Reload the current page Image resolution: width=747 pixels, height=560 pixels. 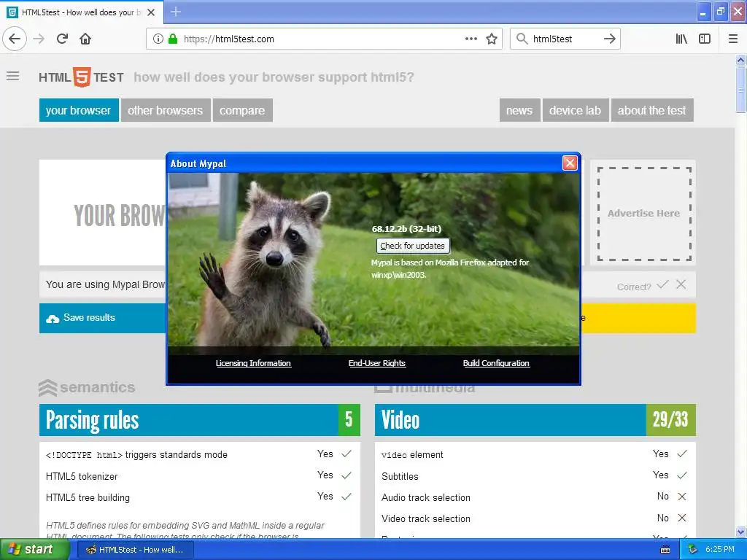(x=63, y=39)
